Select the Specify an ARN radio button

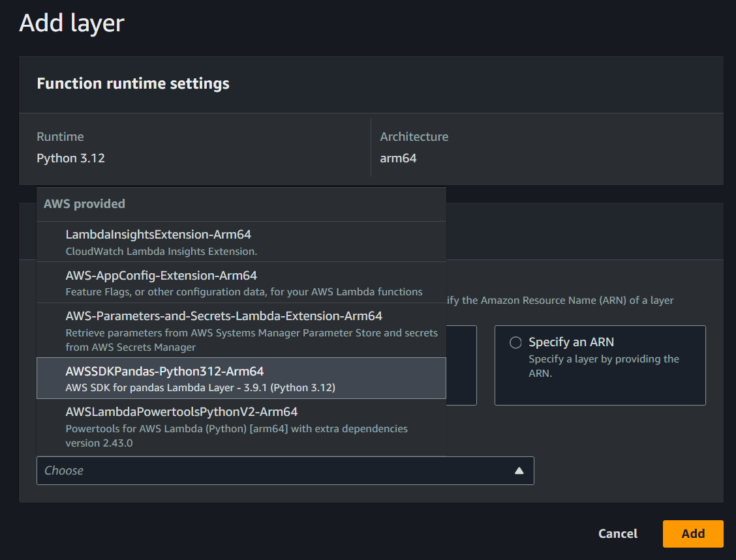click(515, 342)
